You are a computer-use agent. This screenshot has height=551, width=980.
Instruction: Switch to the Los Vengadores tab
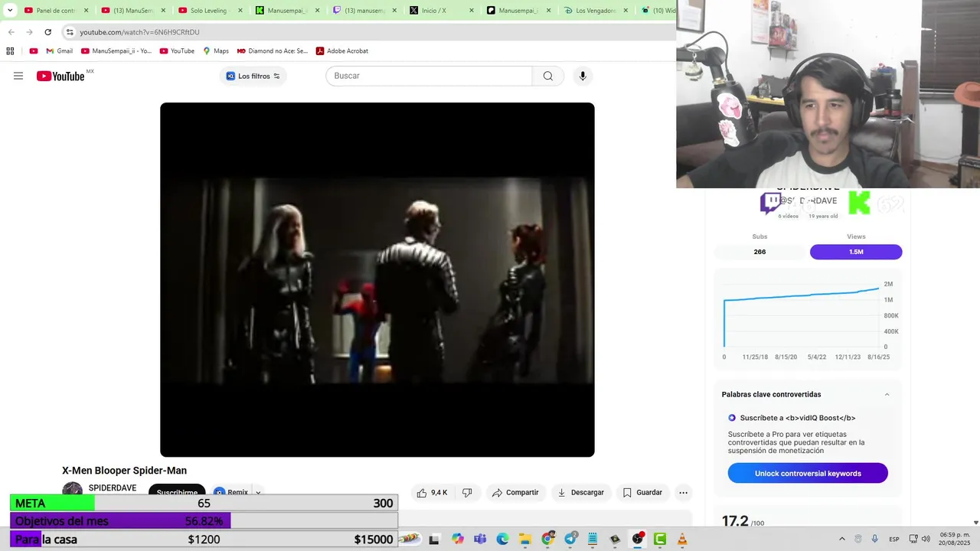[596, 11]
